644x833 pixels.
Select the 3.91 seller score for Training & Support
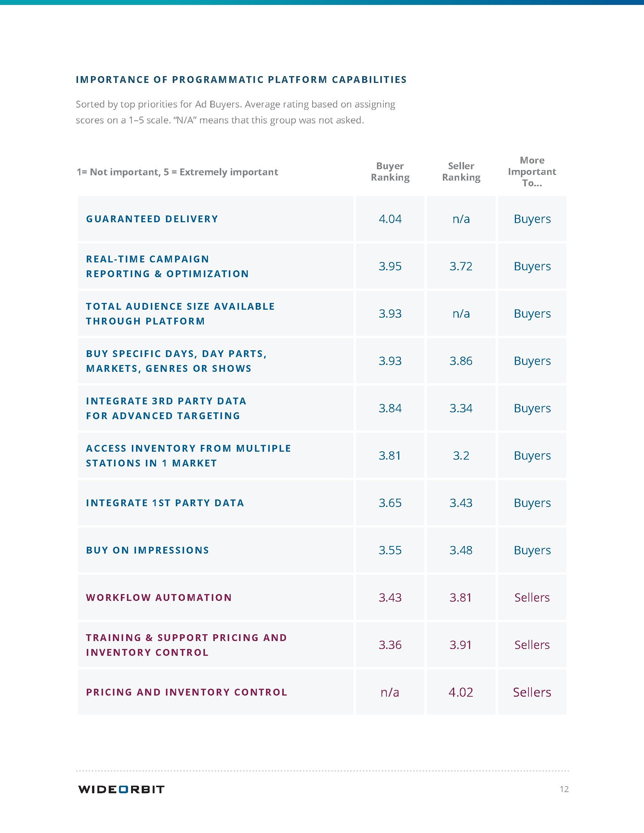click(x=461, y=644)
